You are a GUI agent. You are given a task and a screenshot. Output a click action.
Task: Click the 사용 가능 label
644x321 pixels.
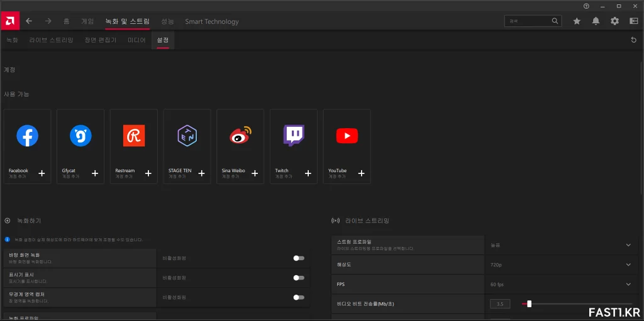pos(16,94)
